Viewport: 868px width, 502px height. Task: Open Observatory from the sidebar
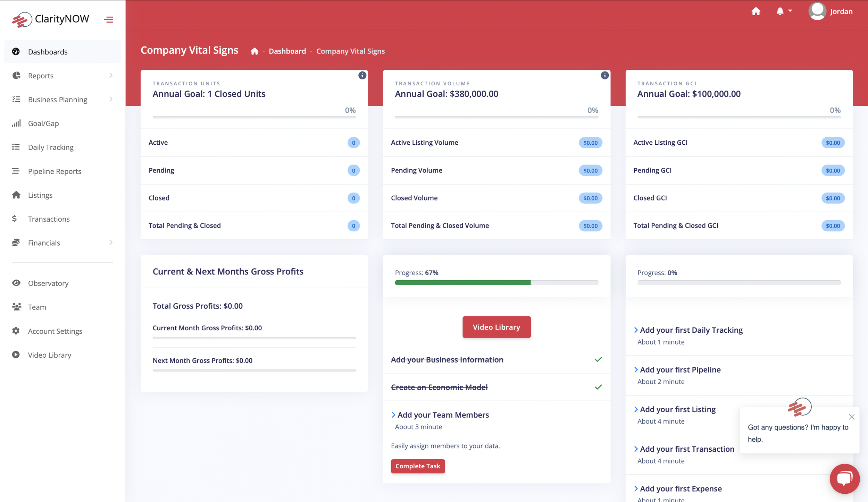[48, 283]
